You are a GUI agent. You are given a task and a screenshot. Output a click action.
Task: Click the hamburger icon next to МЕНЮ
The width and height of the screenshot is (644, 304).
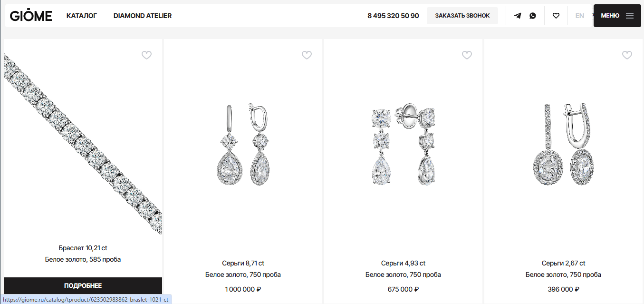[x=630, y=16]
